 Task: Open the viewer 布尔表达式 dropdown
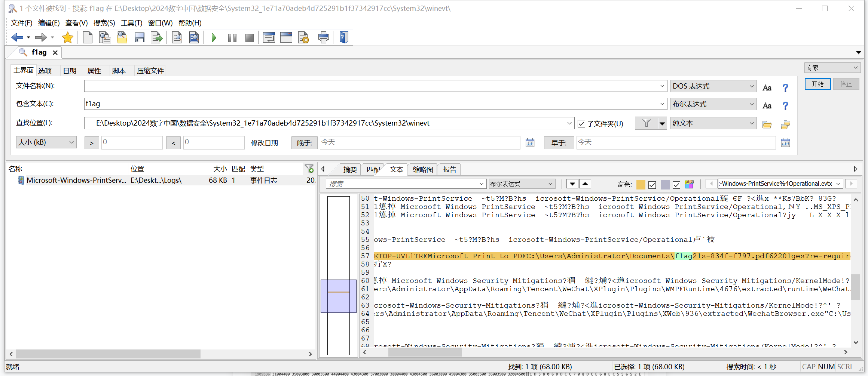click(522, 184)
